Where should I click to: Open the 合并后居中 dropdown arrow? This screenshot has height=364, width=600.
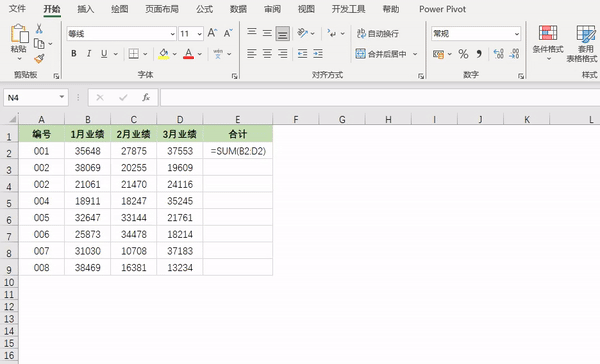(415, 54)
